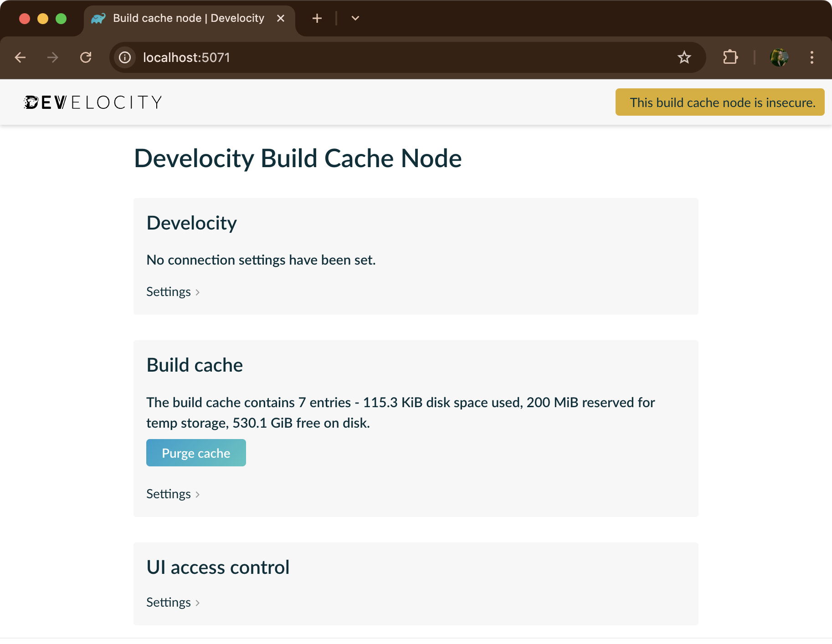The width and height of the screenshot is (832, 644).
Task: Open the browser extensions puzzle icon
Action: (x=730, y=57)
